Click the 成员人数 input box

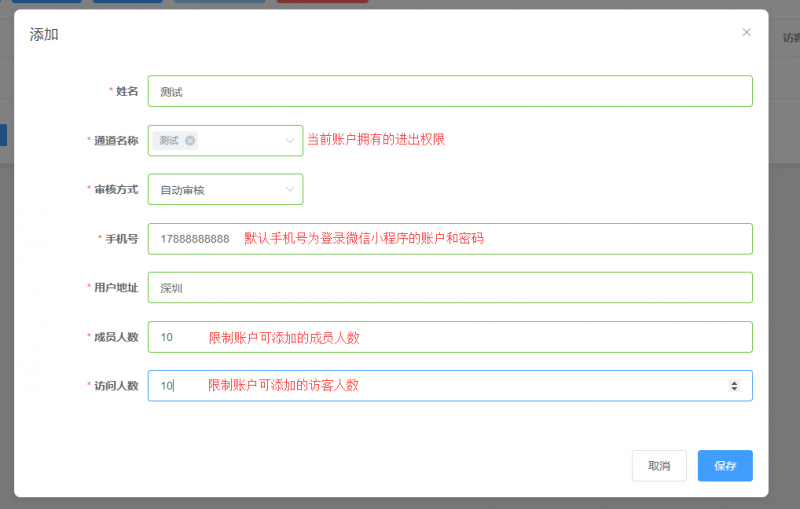(x=450, y=337)
